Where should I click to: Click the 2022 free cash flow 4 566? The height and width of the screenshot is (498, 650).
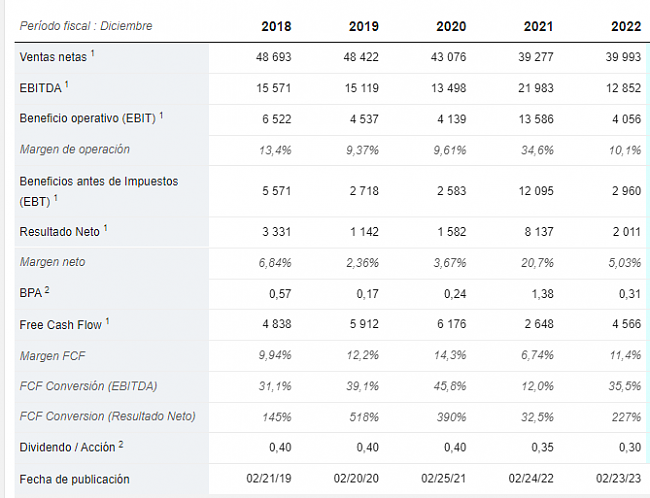[x=626, y=324]
